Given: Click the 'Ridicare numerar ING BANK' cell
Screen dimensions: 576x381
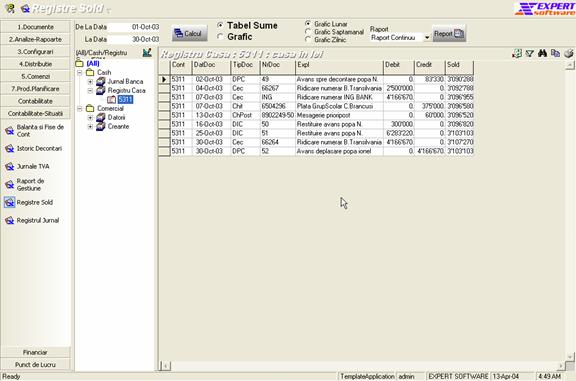Looking at the screenshot, I should tap(339, 97).
